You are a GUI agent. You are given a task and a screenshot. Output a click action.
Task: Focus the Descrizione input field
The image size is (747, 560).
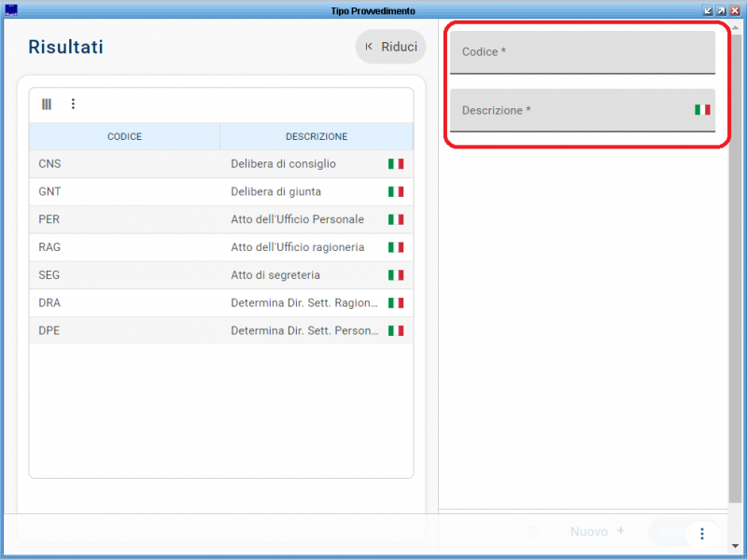pos(583,110)
